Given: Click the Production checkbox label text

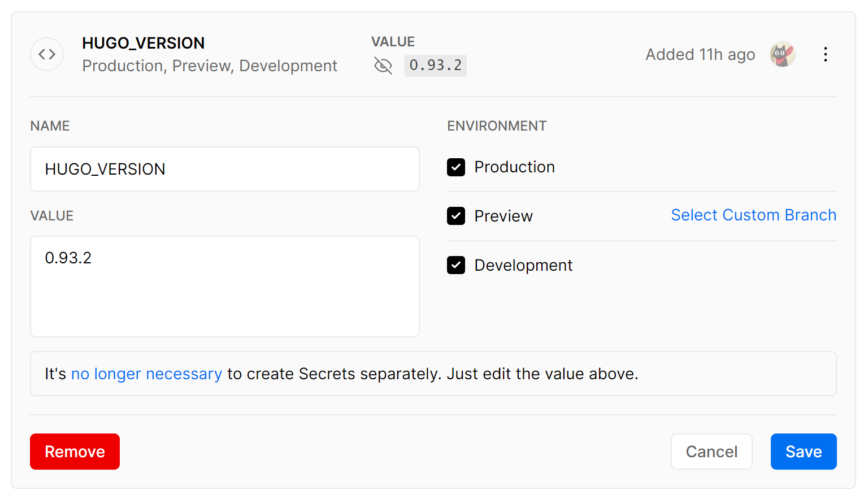Looking at the screenshot, I should click(514, 167).
